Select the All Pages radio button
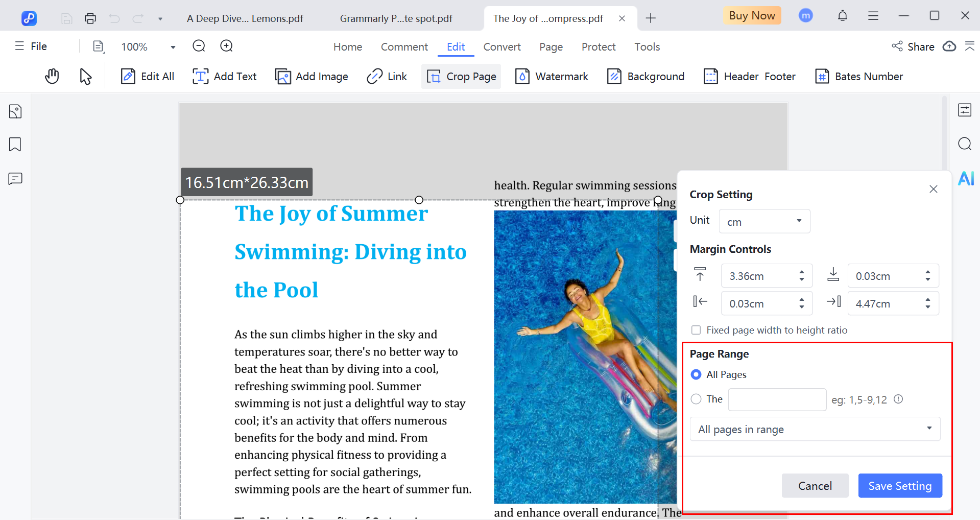 click(x=696, y=374)
